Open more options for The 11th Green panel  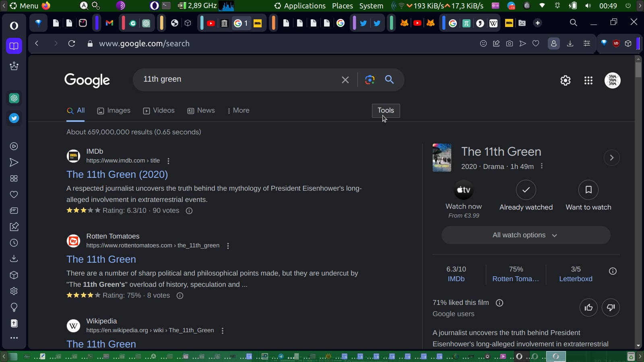542,166
